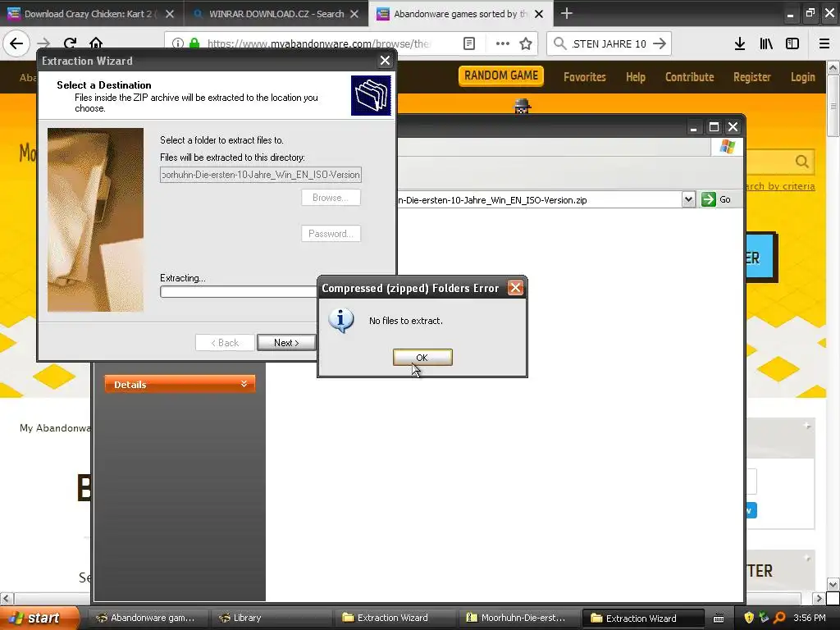Click the Windows flag logo in Explorer

coord(727,146)
